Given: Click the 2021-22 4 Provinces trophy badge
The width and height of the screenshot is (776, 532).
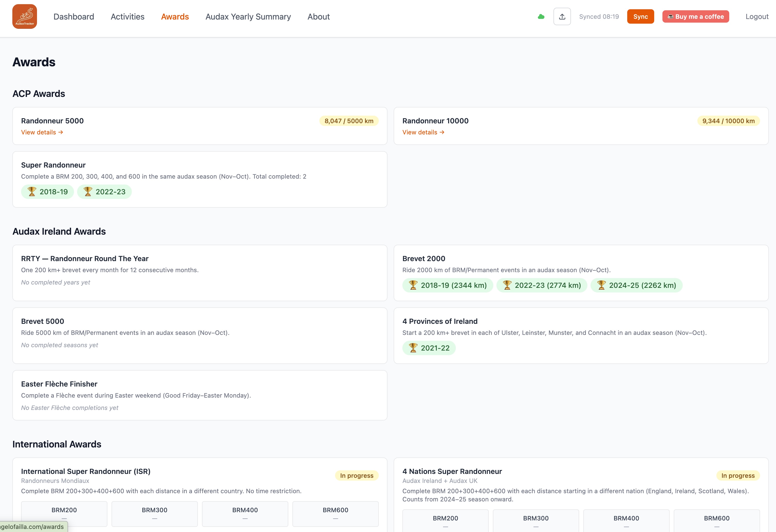Looking at the screenshot, I should 429,348.
